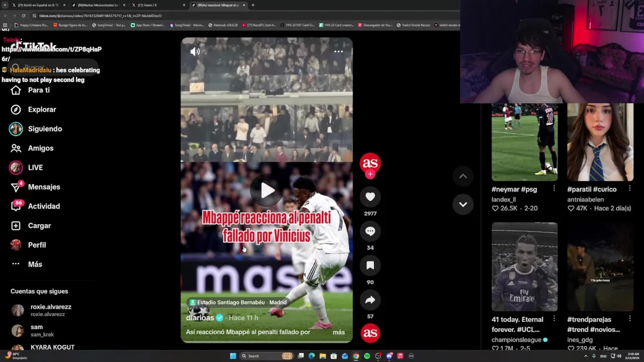Follow diarioas with the plus badge

370,174
